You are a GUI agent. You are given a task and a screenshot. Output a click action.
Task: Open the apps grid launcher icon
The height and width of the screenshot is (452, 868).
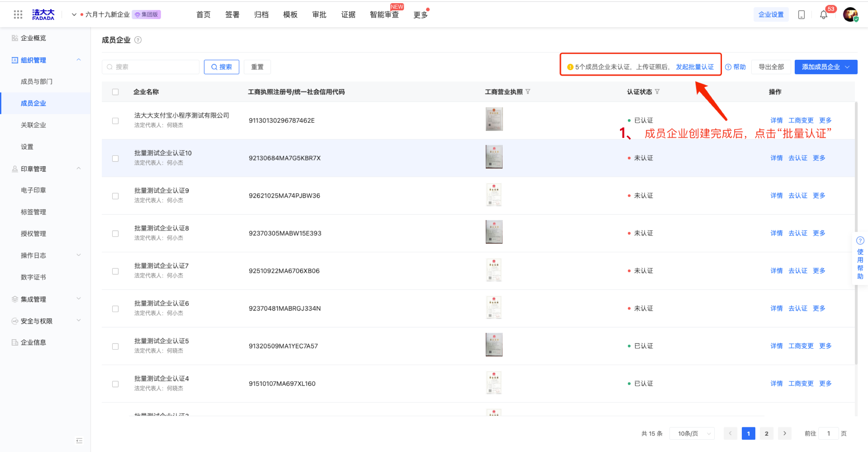pyautogui.click(x=18, y=15)
